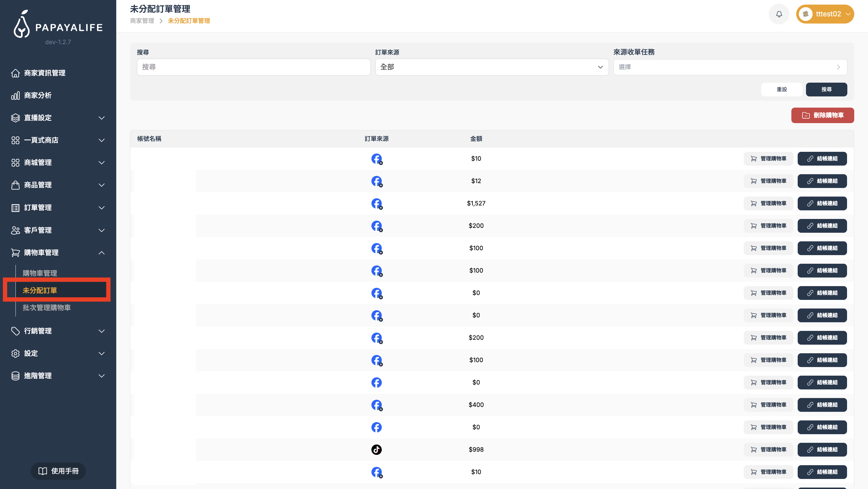Click 結帳連結 button in the $400 row
The width and height of the screenshot is (868, 489).
click(822, 404)
